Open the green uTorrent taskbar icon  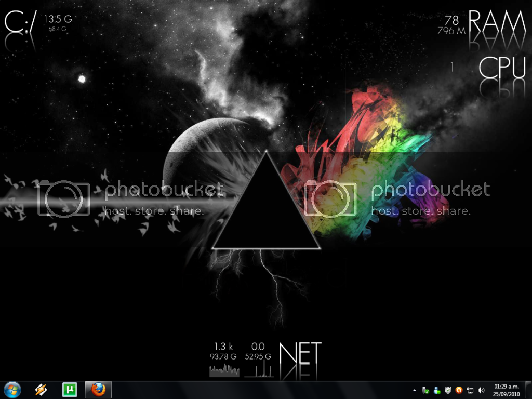click(69, 389)
